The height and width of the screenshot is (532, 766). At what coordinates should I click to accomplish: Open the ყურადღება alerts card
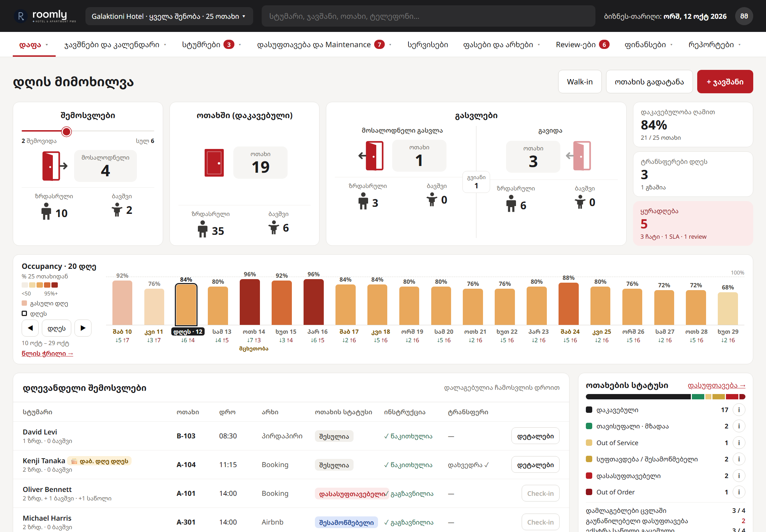point(693,223)
